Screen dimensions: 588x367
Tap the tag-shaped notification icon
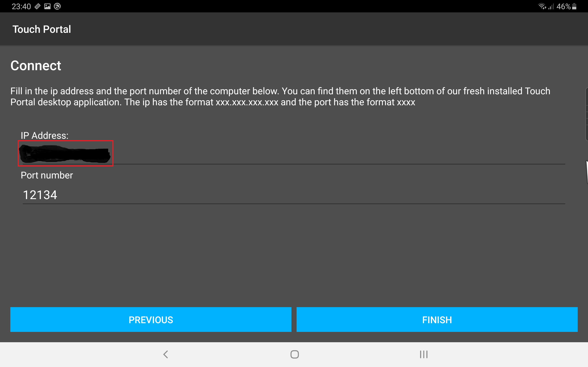click(x=37, y=6)
